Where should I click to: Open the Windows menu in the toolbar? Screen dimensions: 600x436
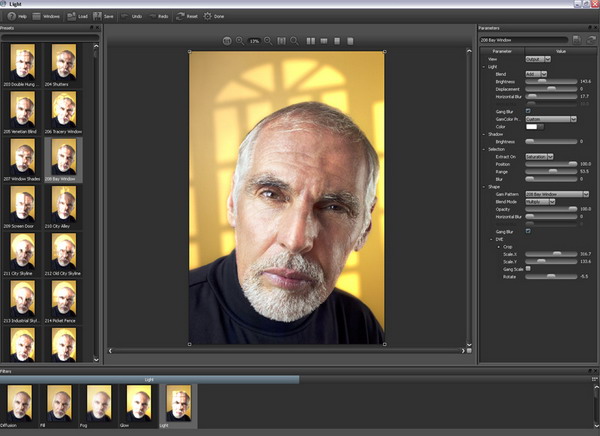point(45,17)
